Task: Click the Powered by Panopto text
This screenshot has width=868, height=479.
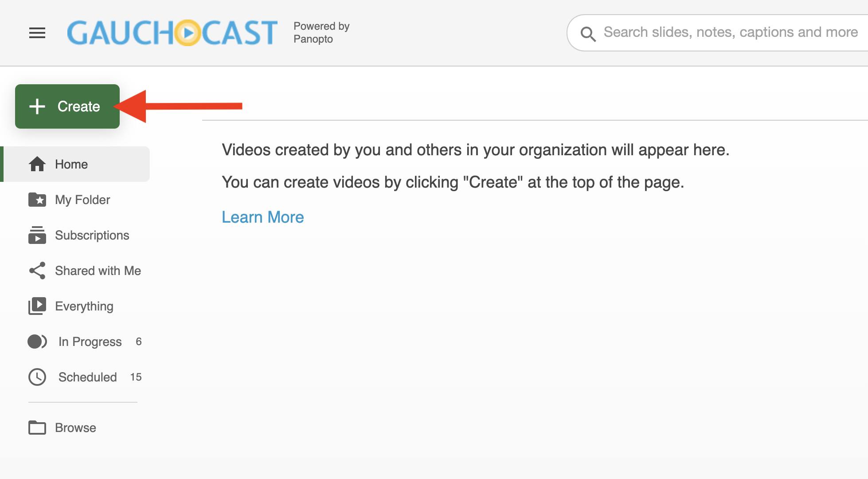Action: (x=321, y=32)
